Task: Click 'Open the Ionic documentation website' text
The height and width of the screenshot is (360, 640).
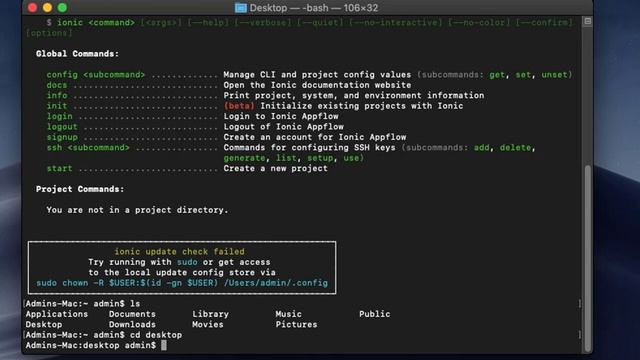Action: [x=317, y=85]
